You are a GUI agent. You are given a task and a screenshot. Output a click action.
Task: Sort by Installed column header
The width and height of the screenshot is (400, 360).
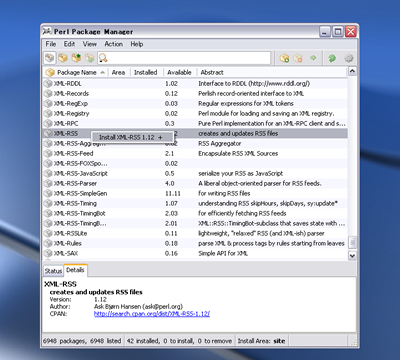tap(146, 72)
